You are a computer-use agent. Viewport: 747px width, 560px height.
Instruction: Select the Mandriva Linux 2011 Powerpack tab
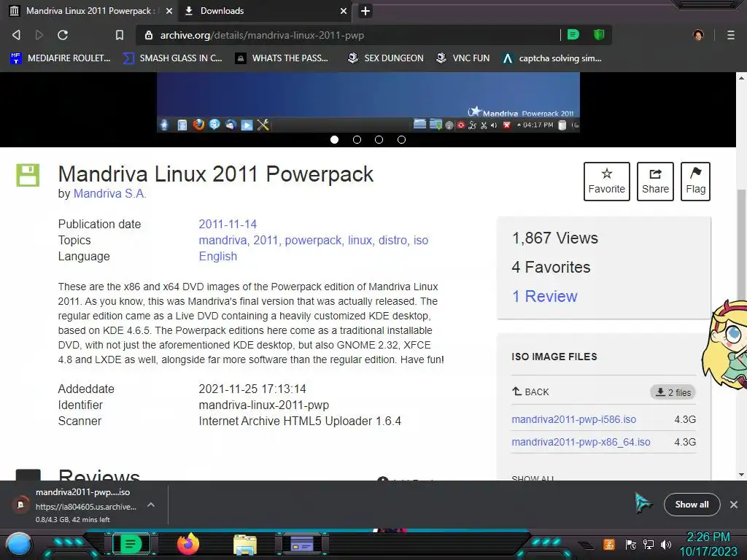(x=90, y=11)
